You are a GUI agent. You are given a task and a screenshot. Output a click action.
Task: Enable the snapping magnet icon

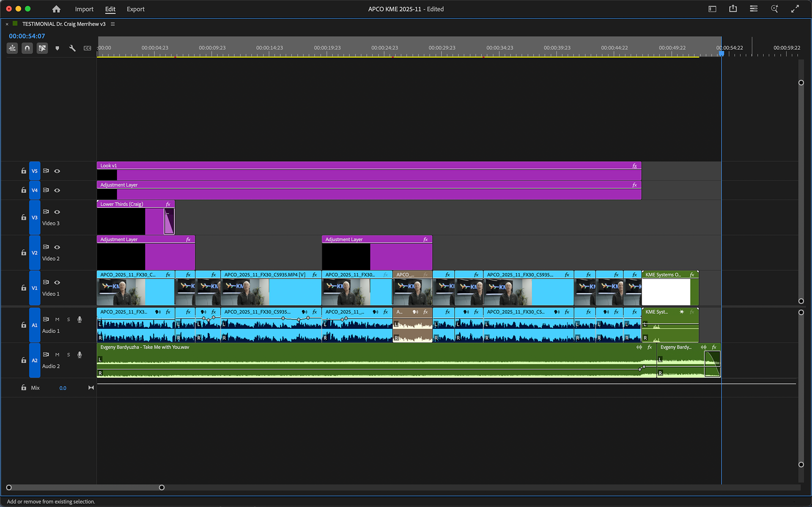(27, 48)
